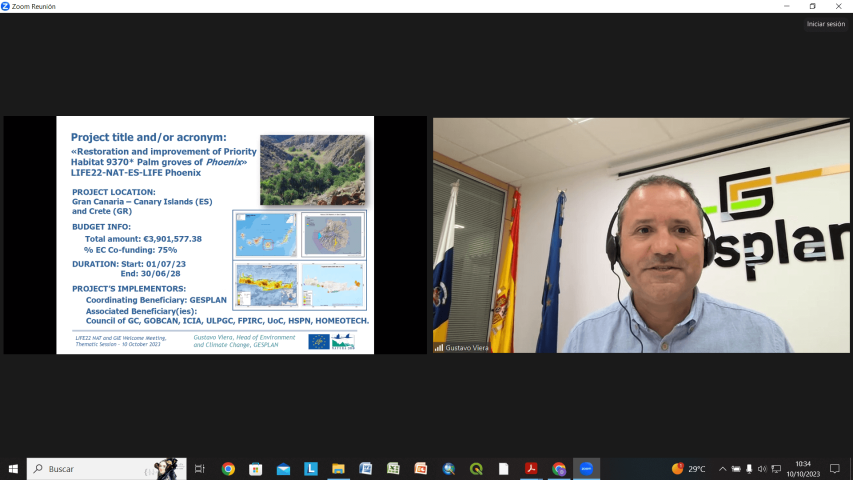Click the Iniciar sesión button
This screenshot has height=480, width=853.
pos(825,24)
